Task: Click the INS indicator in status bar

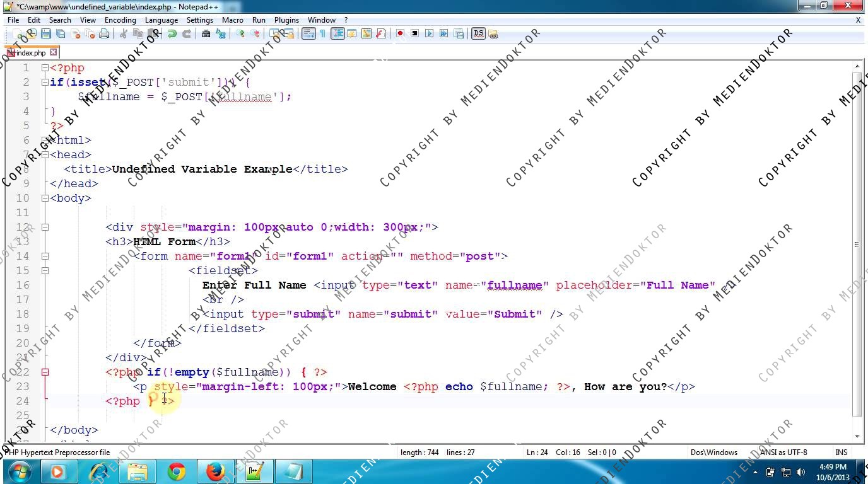Action: point(841,452)
